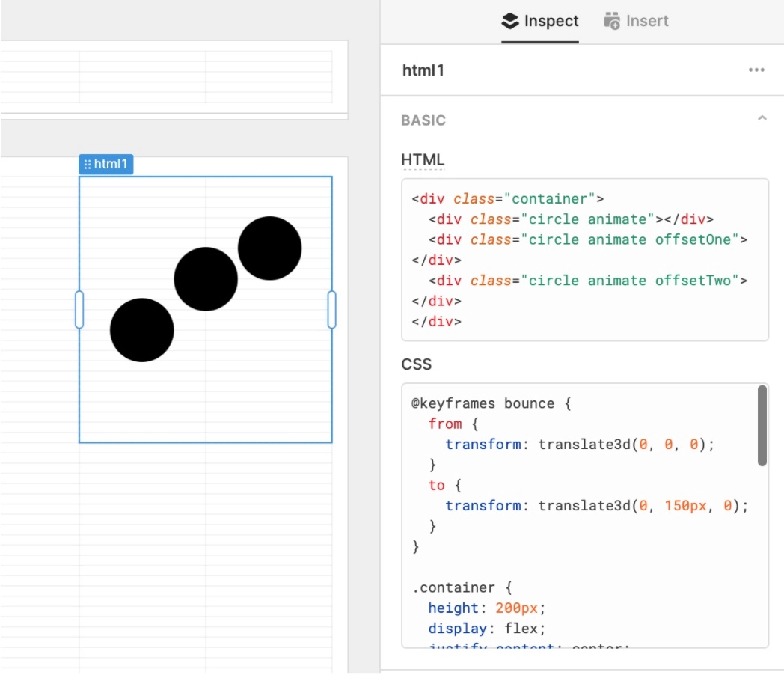This screenshot has height=675, width=784.
Task: Switch to the Inspect tab
Action: pos(539,21)
